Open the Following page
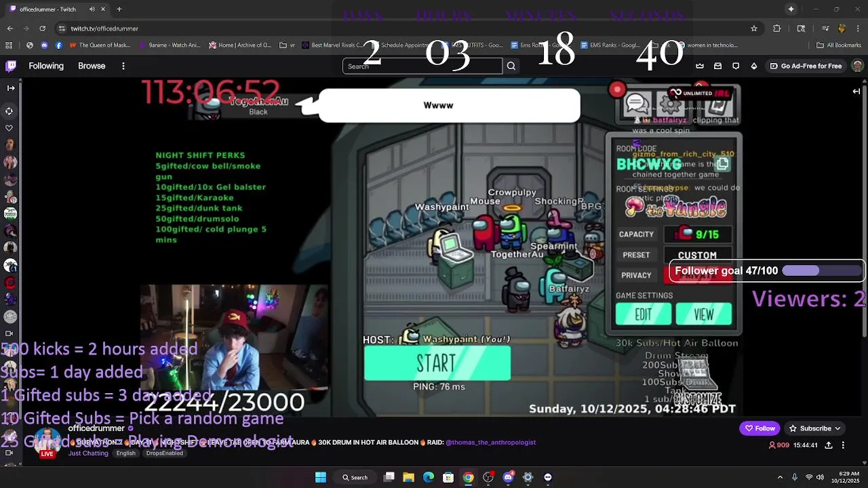 coord(46,66)
